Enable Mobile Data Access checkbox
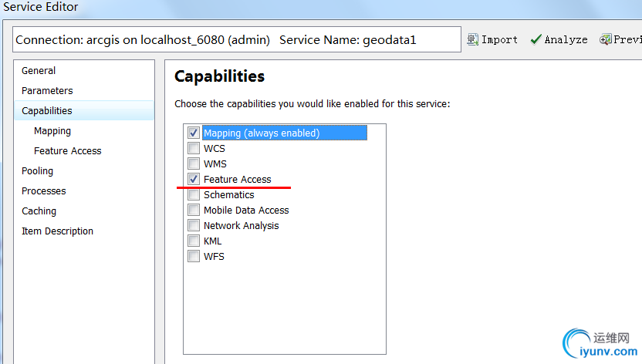642x364 pixels. pyautogui.click(x=194, y=210)
